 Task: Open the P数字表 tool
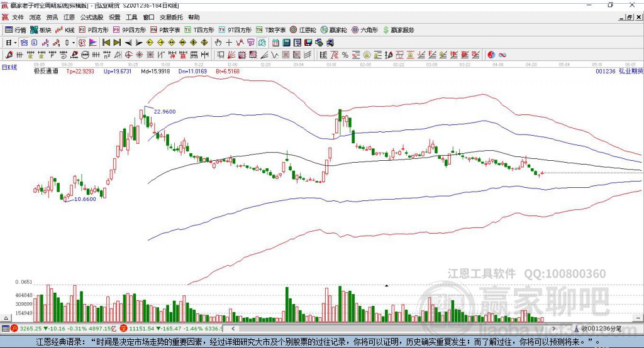pos(165,30)
